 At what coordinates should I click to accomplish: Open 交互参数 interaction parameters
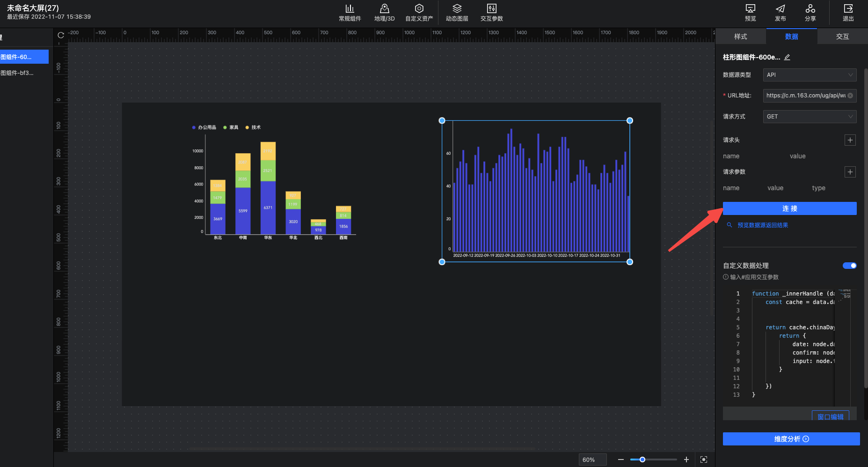click(491, 13)
